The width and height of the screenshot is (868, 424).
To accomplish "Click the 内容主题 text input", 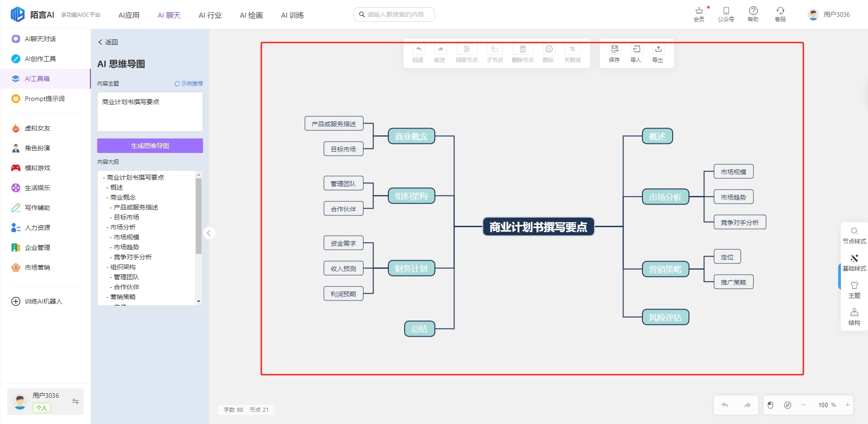I will click(150, 112).
